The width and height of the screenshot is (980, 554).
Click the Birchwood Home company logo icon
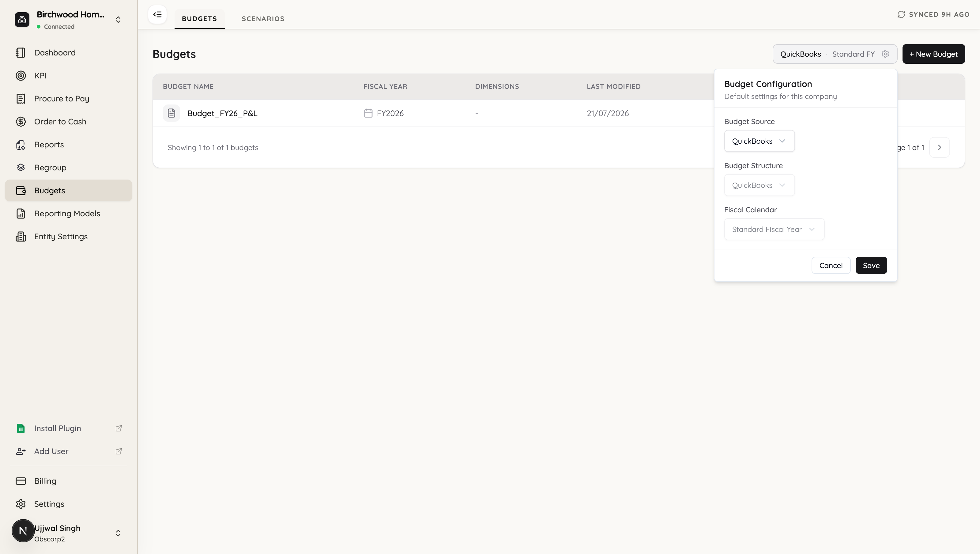[x=22, y=20]
